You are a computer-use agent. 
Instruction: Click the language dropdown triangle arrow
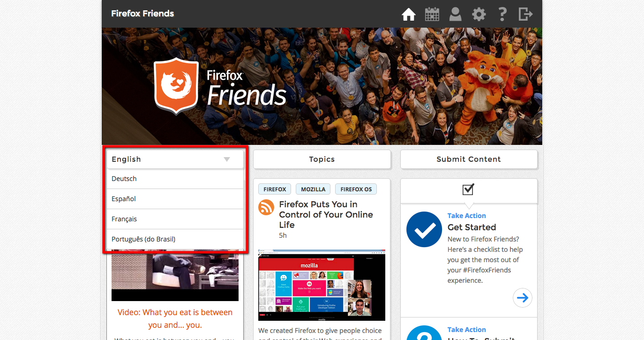(227, 159)
